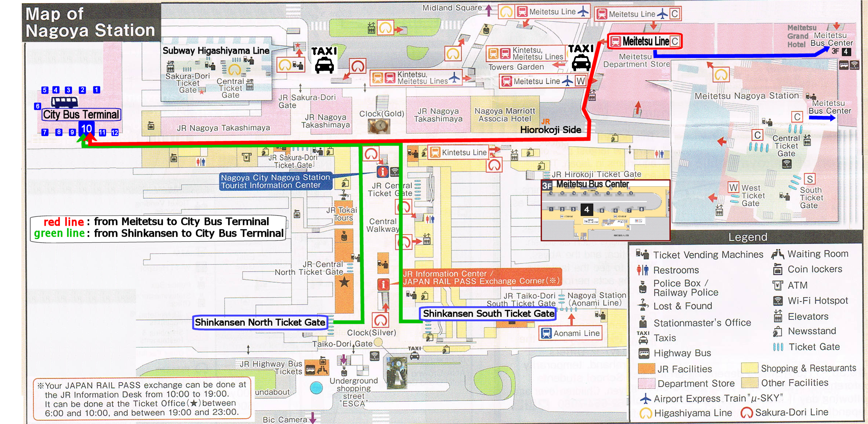
Task: Click the JR Tokai Tours label
Action: pyautogui.click(x=342, y=214)
